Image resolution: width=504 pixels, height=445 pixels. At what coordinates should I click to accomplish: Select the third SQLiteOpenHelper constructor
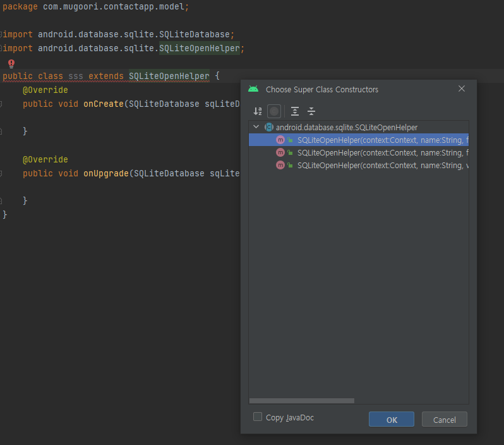[359, 166]
